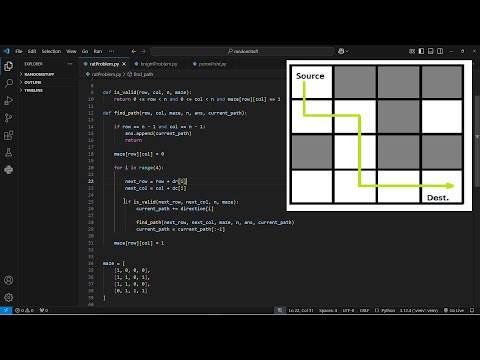The height and width of the screenshot is (360, 480).
Task: Close the ratProblem.py tab
Action: click(x=124, y=64)
